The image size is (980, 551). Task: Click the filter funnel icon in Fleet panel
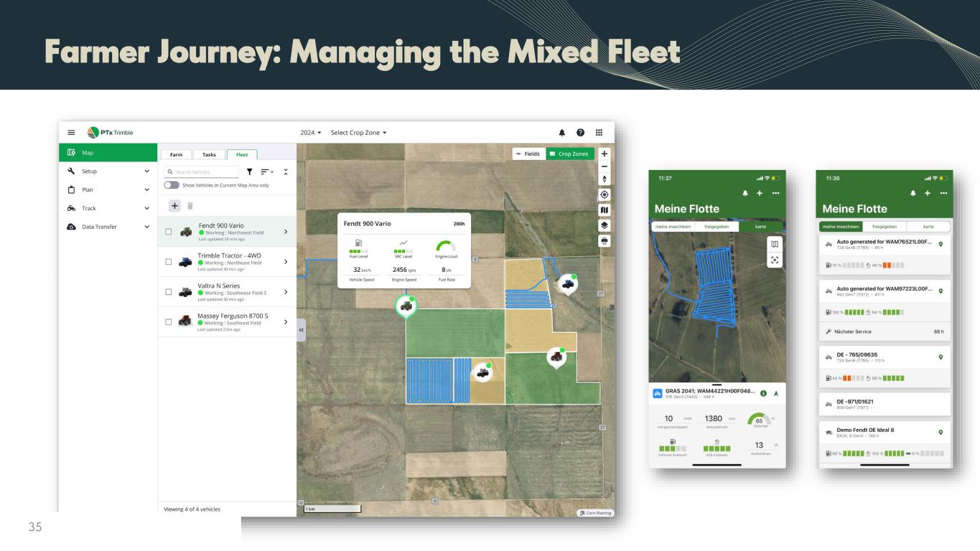(x=249, y=172)
